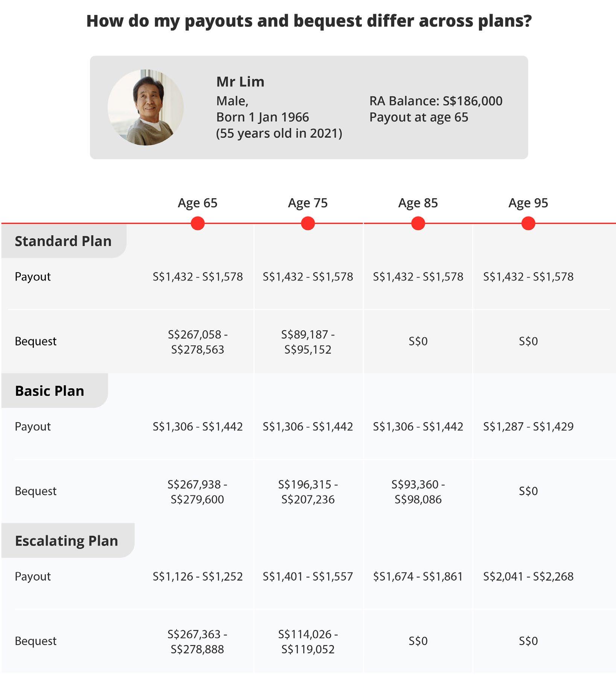Select the Basic Plan section tab

coord(50,391)
